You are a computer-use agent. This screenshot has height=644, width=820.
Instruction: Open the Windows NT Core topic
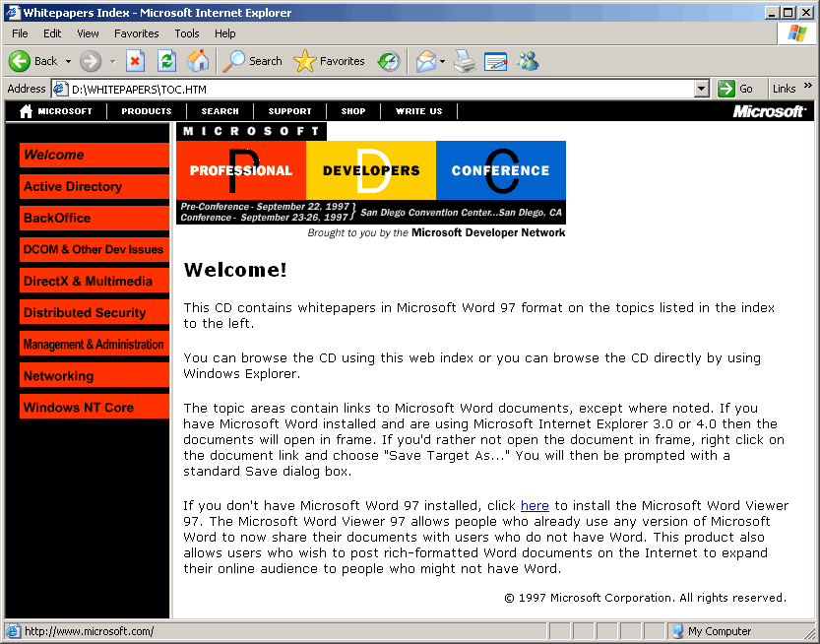(x=95, y=407)
